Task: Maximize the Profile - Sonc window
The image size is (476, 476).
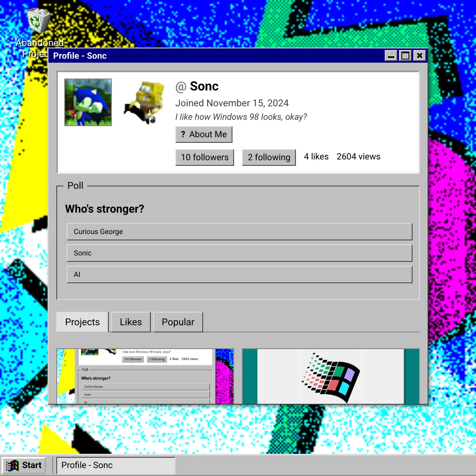Action: click(x=405, y=56)
